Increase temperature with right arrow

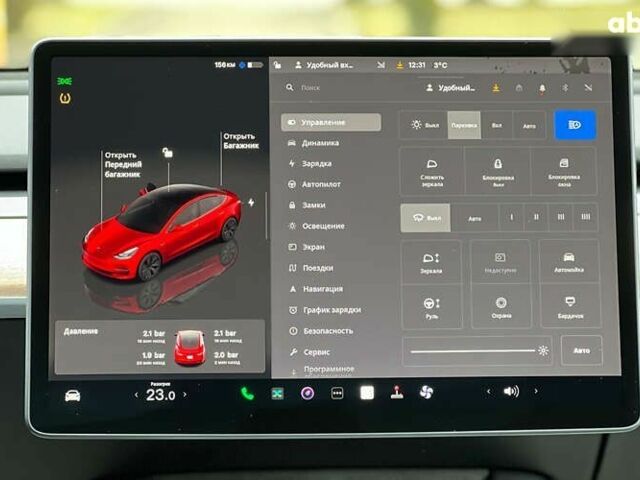(185, 394)
